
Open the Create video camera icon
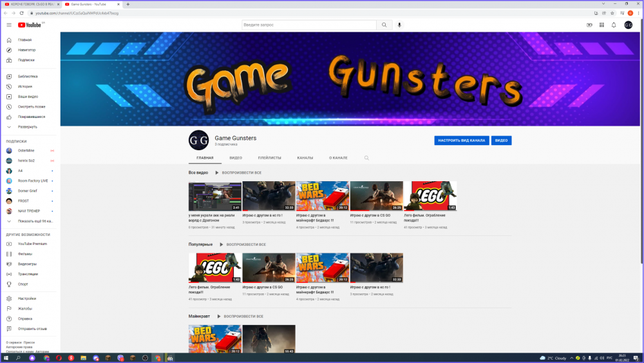click(x=589, y=25)
